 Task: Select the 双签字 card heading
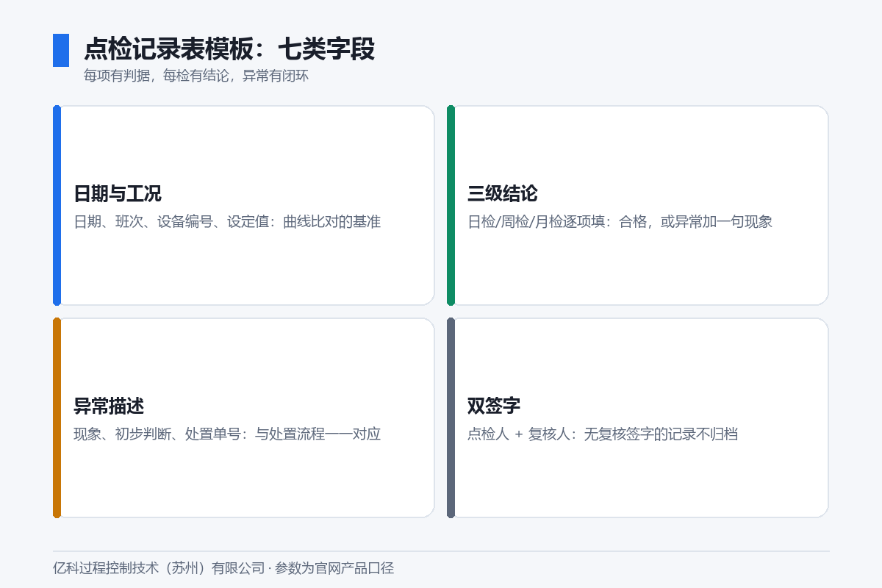pos(494,406)
